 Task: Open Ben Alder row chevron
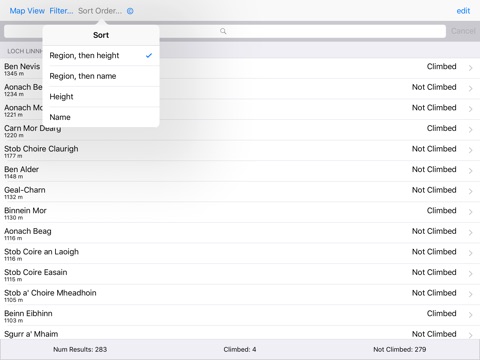click(470, 171)
